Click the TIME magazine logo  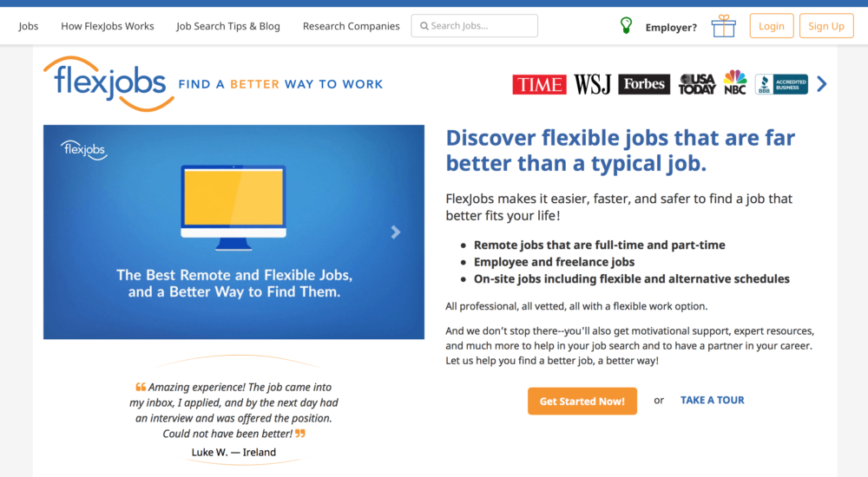pyautogui.click(x=539, y=84)
